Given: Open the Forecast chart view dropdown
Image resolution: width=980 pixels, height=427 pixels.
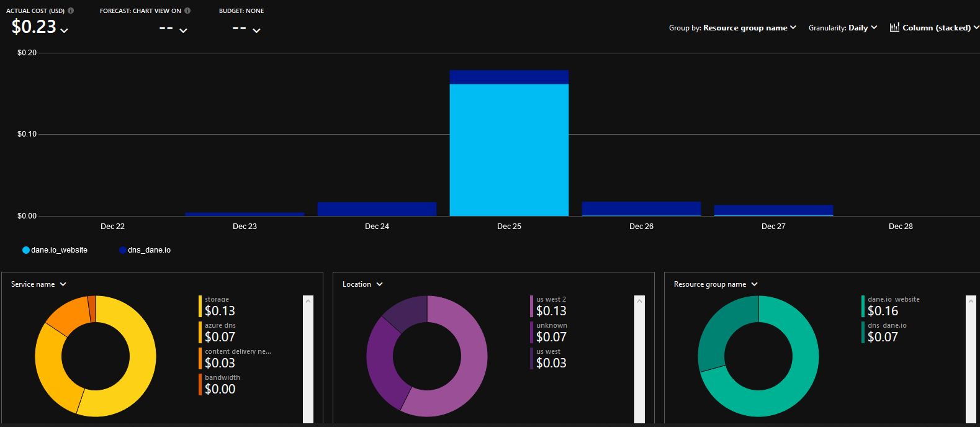Looking at the screenshot, I should coord(183,30).
